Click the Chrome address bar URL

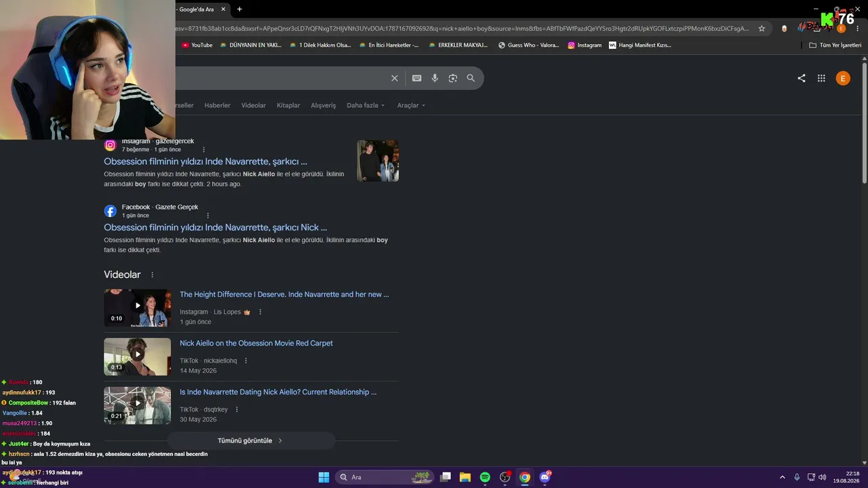(x=461, y=28)
